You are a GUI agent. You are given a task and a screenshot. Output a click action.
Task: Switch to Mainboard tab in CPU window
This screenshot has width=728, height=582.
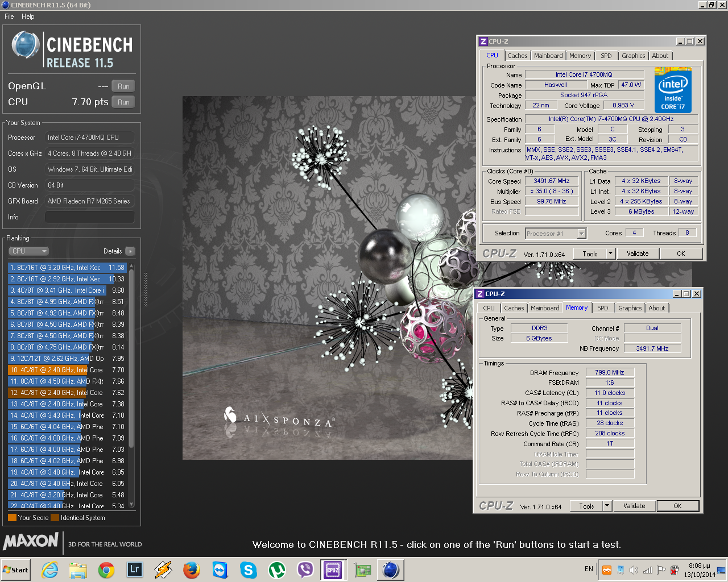coord(548,56)
